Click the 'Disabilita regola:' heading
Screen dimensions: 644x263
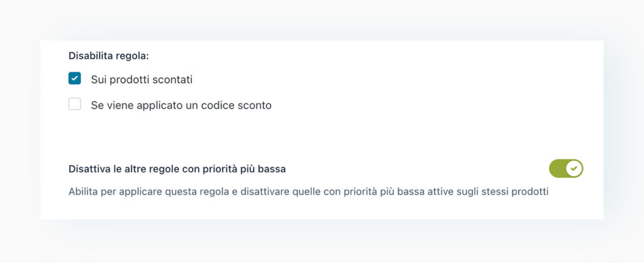(x=109, y=56)
